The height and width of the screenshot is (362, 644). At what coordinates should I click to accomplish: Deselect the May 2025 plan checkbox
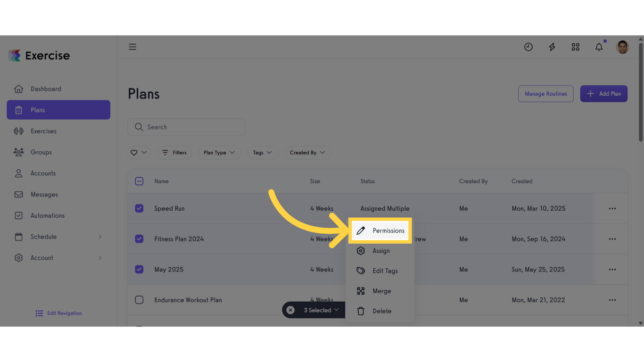(139, 269)
